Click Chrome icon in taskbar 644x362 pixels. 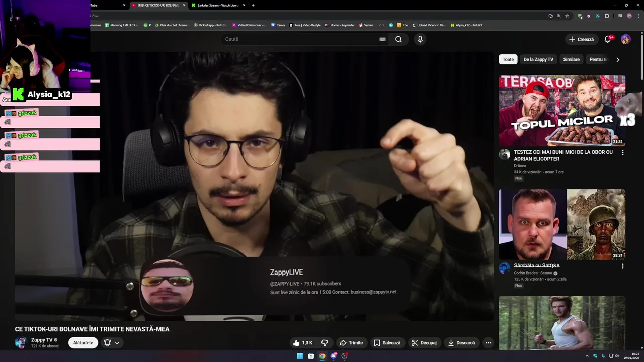tap(322, 356)
